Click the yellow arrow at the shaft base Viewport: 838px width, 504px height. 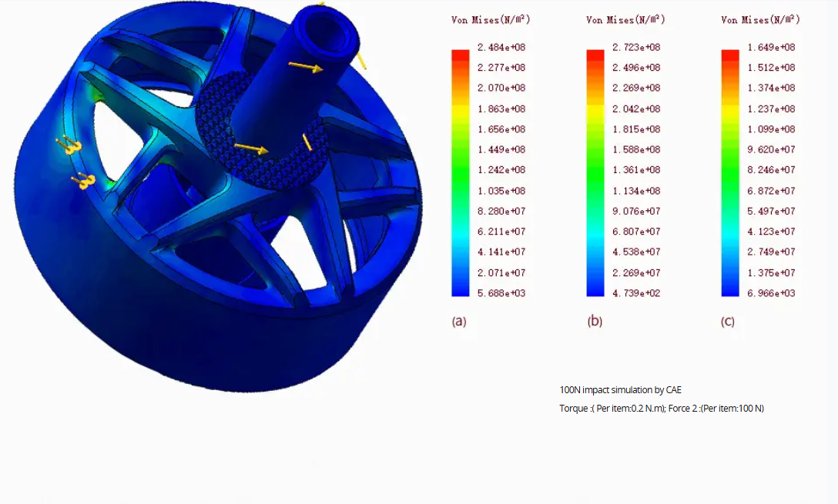pyautogui.click(x=251, y=148)
